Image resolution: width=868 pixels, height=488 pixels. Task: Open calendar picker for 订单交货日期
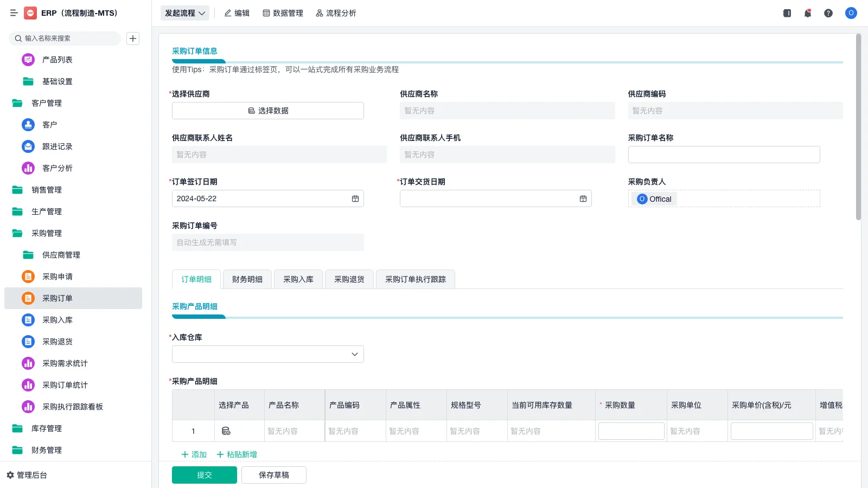point(583,198)
